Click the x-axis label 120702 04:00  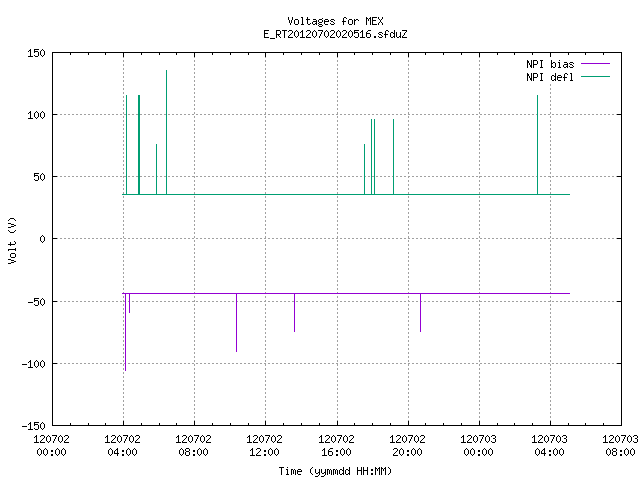point(122,445)
